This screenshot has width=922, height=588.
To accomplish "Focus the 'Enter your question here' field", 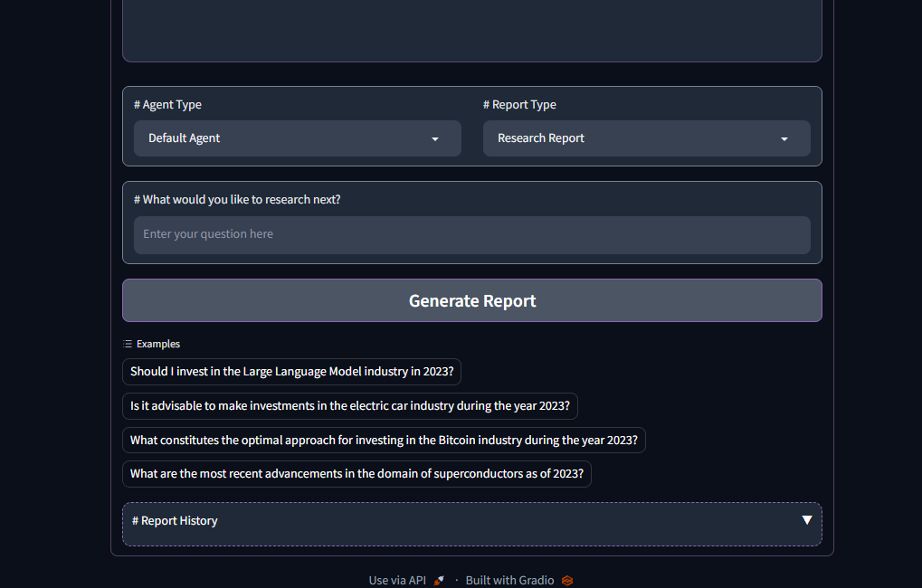I will 471,235.
